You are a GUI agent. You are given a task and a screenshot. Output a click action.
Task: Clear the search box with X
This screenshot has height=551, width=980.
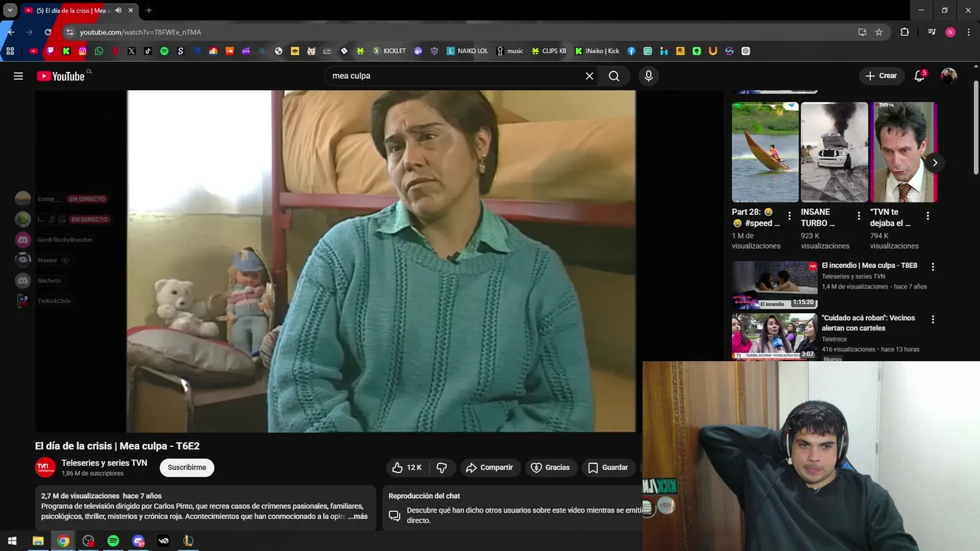coord(590,76)
